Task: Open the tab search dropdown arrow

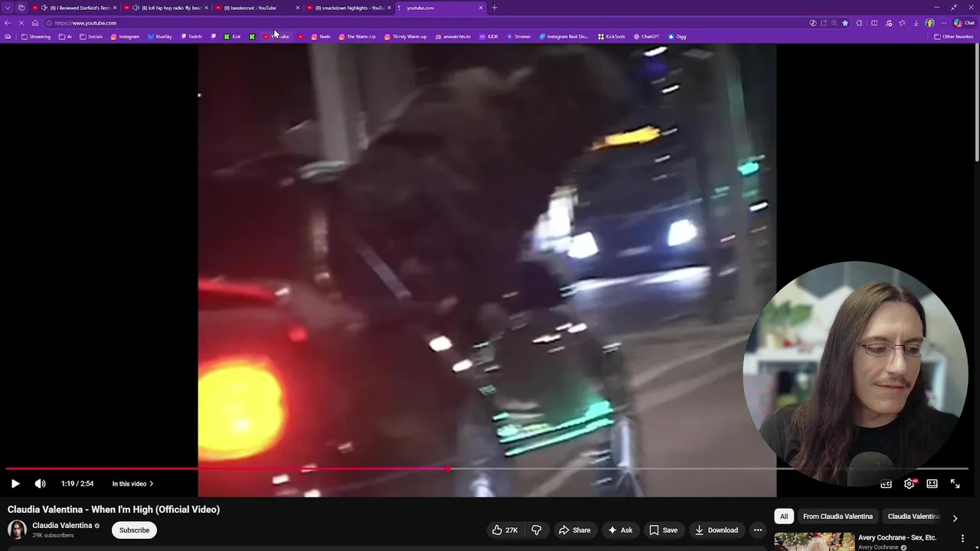Action: [8, 8]
